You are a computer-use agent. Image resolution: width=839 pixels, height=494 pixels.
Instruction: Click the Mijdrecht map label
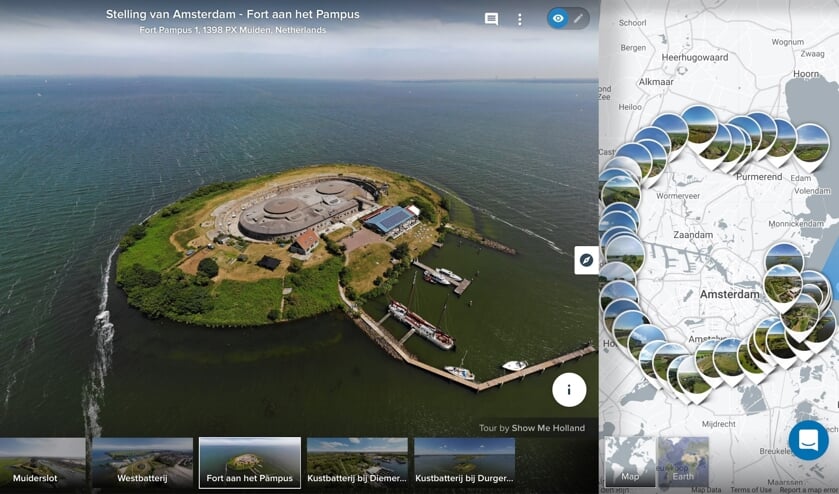718,424
